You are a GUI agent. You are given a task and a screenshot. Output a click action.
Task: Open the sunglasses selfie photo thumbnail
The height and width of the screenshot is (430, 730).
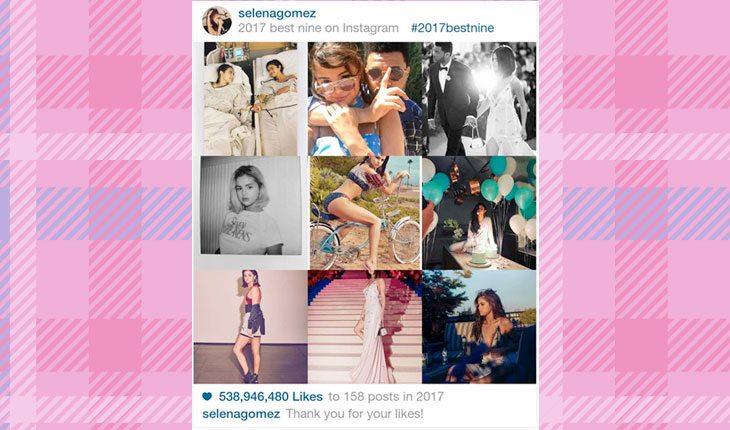point(365,99)
